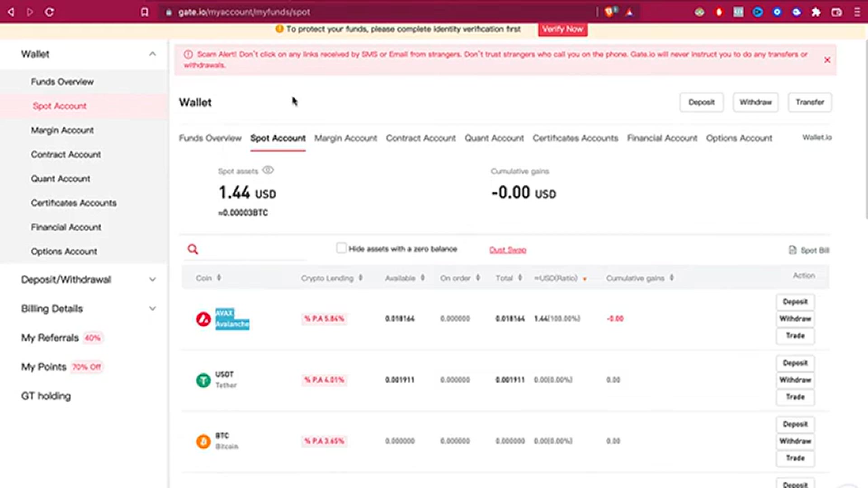Open the Brave shields icon
The width and height of the screenshot is (868, 488).
coord(609,12)
